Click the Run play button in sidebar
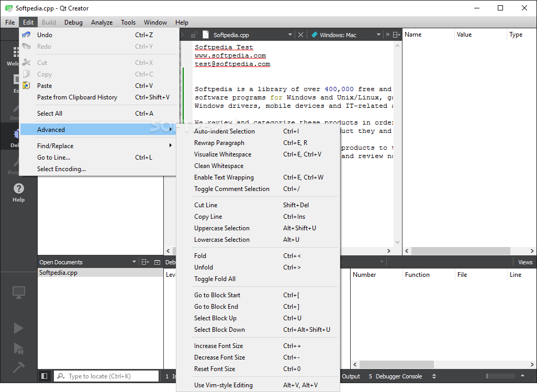This screenshot has width=537, height=392. pyautogui.click(x=18, y=328)
